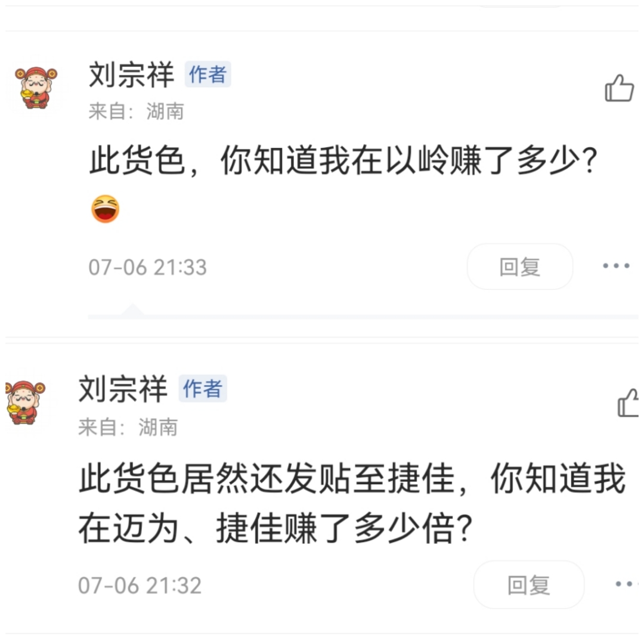This screenshot has height=644, width=644.
Task: Open more options for the 21:33 comment
Action: (x=615, y=266)
